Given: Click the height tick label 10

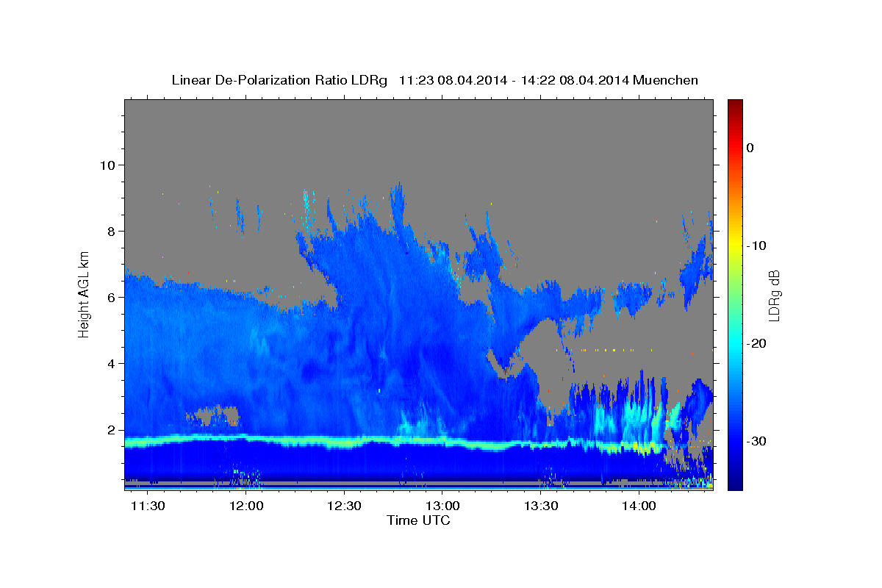Looking at the screenshot, I should [107, 165].
